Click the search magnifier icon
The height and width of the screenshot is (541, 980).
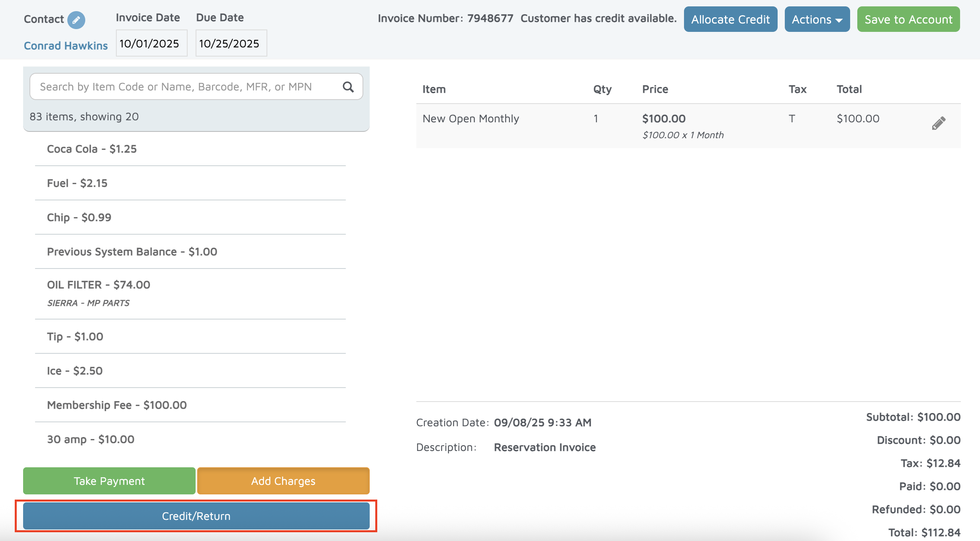coord(348,87)
